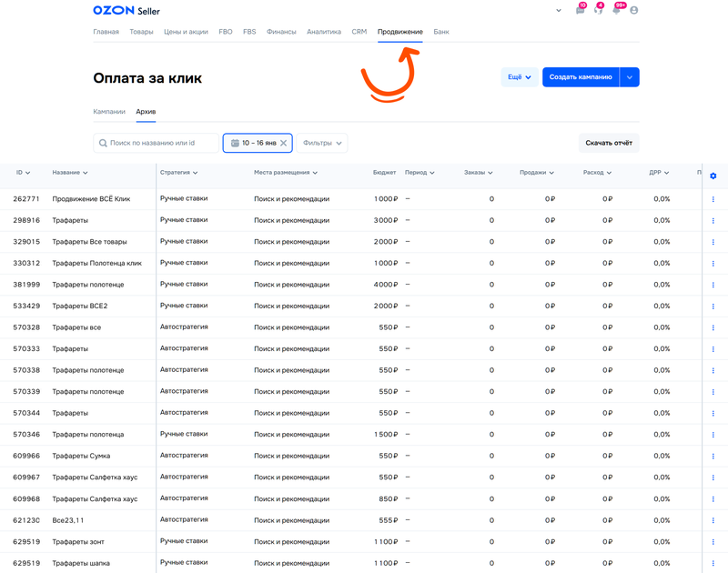Focus the search by name or id field
The width and height of the screenshot is (728, 573).
tap(159, 143)
